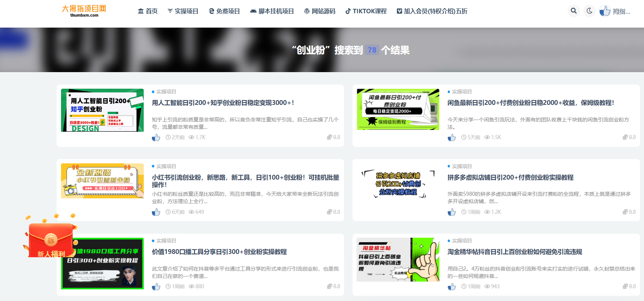Click 1.7K views count on 知乎创业粉 card
644x301 pixels.
tap(197, 137)
